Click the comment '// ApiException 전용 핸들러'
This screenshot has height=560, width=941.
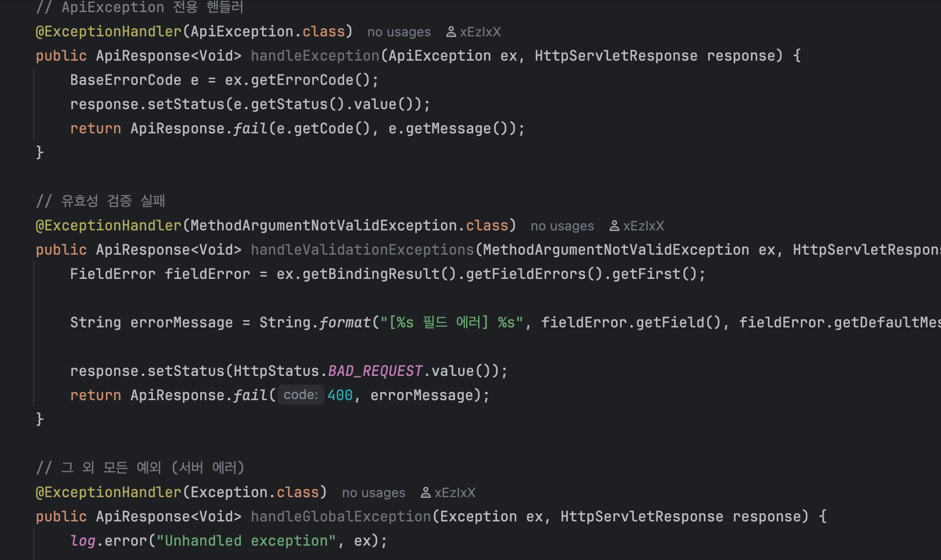140,7
